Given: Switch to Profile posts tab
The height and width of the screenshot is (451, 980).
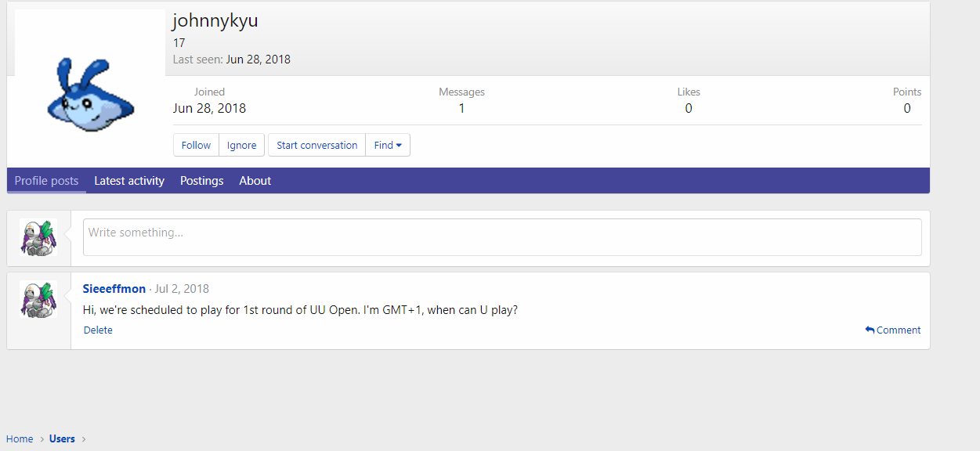Looking at the screenshot, I should [46, 181].
